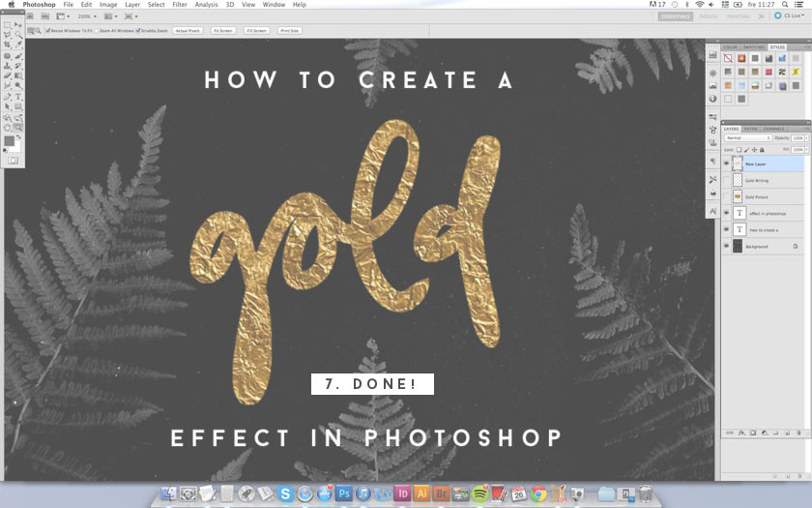Open the Adjustments panel sun icon
Viewport: 812px width, 508px height.
pos(713,74)
